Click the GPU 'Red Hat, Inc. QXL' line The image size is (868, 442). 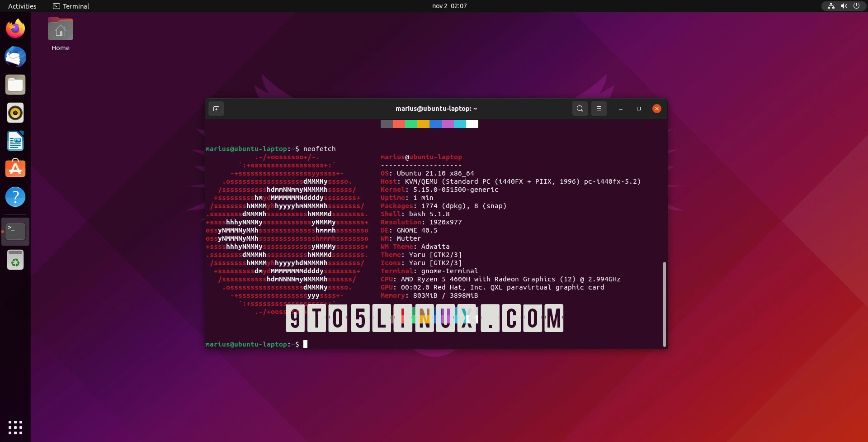click(492, 287)
